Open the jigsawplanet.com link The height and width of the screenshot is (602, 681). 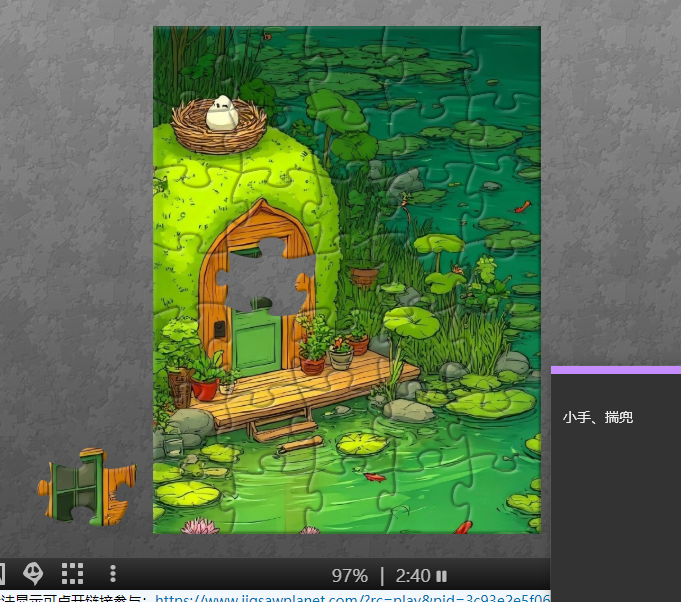[351, 597]
